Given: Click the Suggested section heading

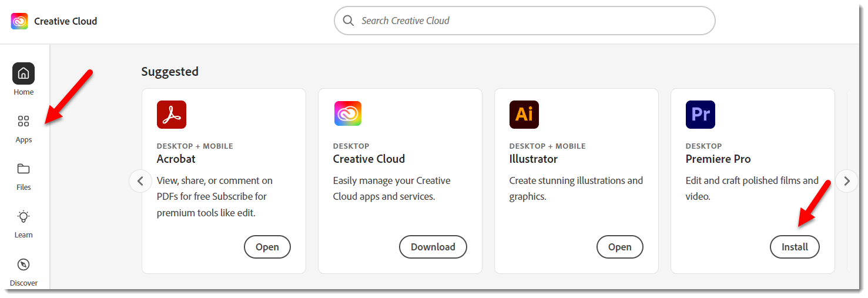Looking at the screenshot, I should 170,72.
